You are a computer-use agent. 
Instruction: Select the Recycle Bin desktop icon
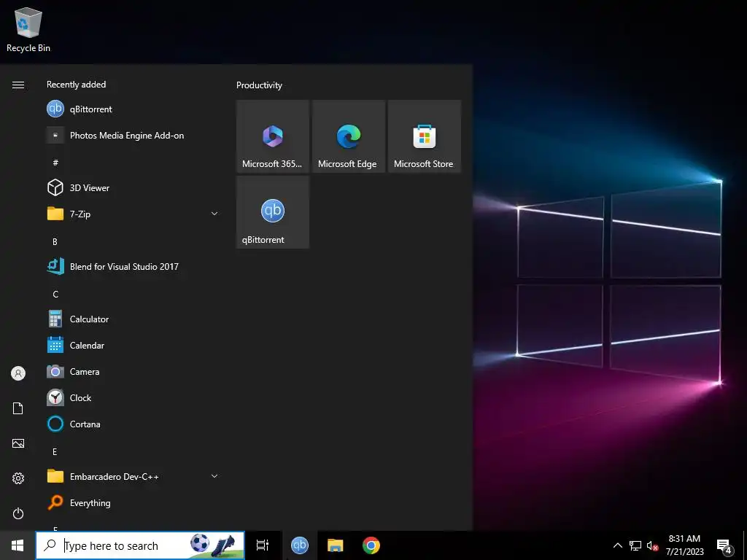[x=28, y=30]
